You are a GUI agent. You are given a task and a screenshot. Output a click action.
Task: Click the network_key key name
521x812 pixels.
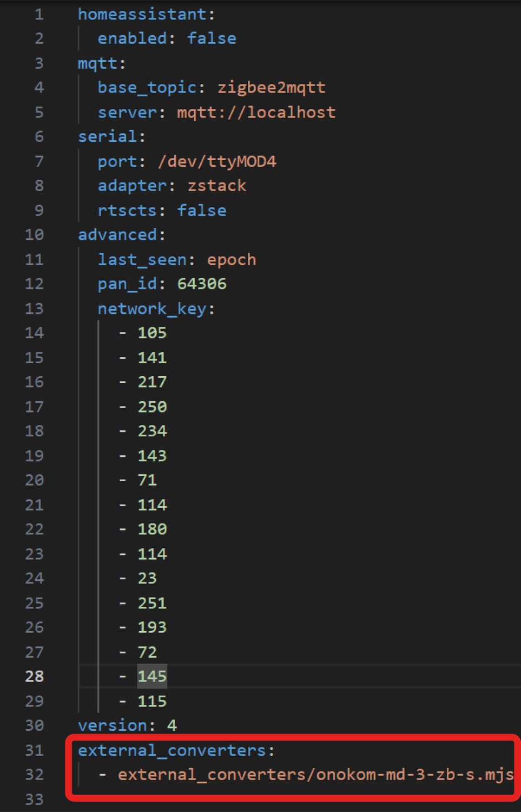tap(151, 309)
